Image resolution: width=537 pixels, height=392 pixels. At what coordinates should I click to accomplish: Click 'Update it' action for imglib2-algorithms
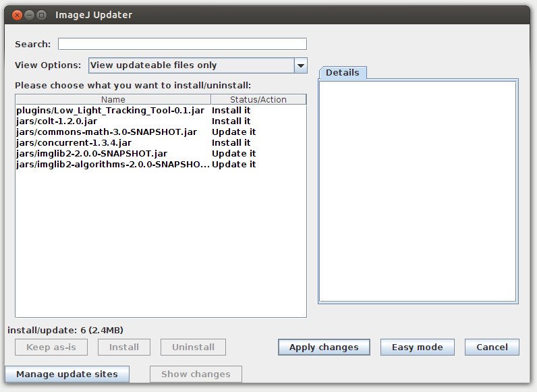tap(234, 164)
